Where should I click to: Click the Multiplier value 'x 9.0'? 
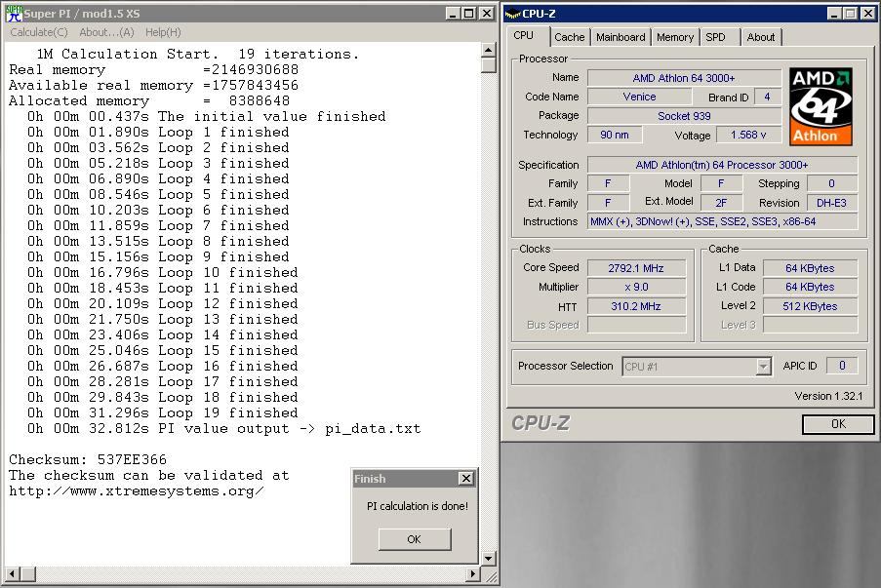(636, 287)
